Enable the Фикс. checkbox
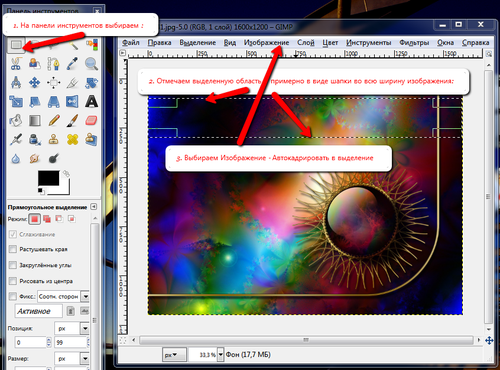500x370 pixels. tap(13, 296)
